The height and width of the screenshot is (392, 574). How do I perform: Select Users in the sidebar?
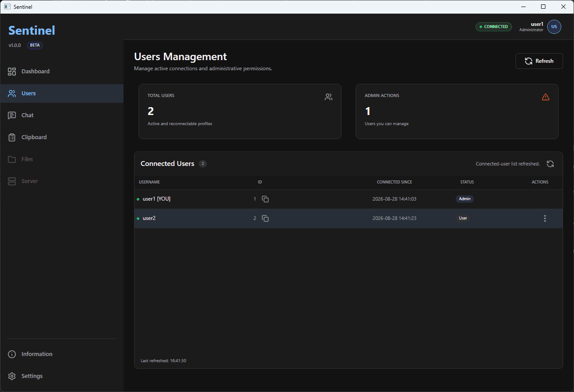62,93
